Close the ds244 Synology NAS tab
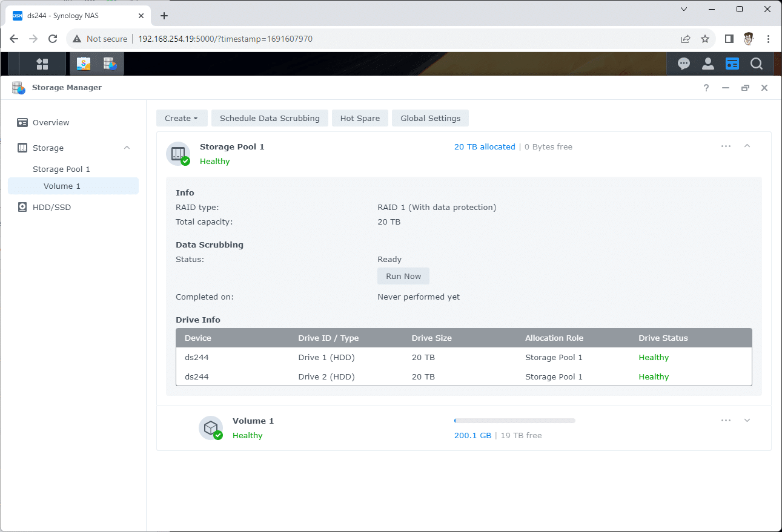 (x=140, y=16)
